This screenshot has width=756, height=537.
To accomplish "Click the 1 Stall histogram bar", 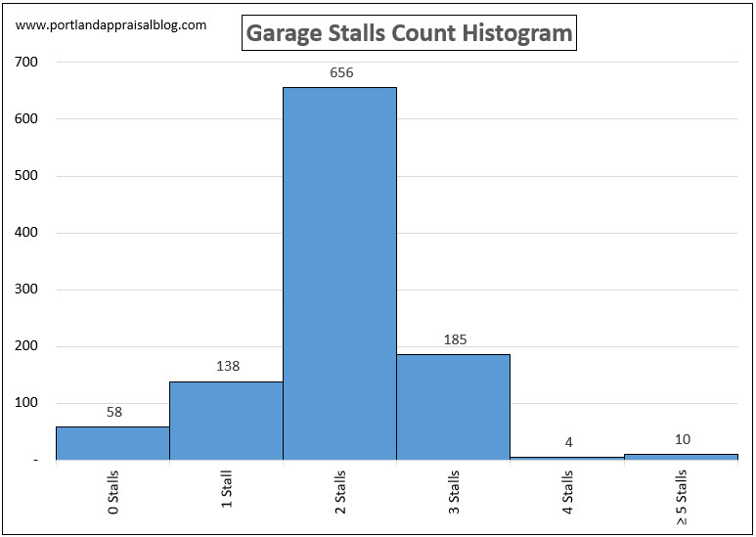I will coord(226,421).
